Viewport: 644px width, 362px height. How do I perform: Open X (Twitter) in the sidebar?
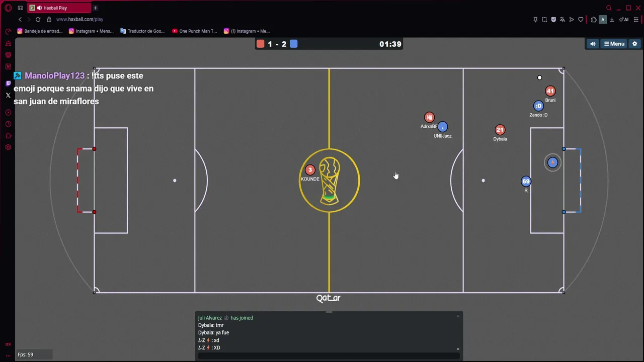(8, 95)
